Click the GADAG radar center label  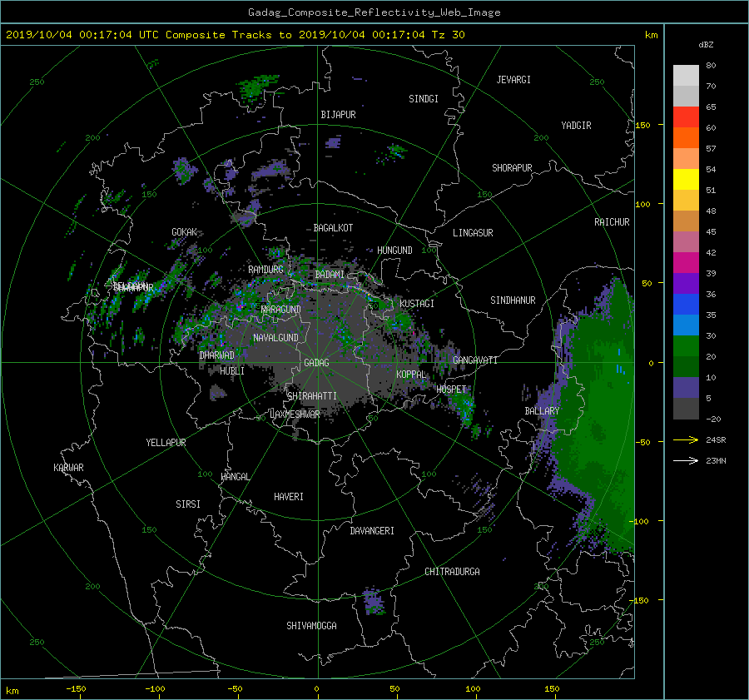pos(316,363)
